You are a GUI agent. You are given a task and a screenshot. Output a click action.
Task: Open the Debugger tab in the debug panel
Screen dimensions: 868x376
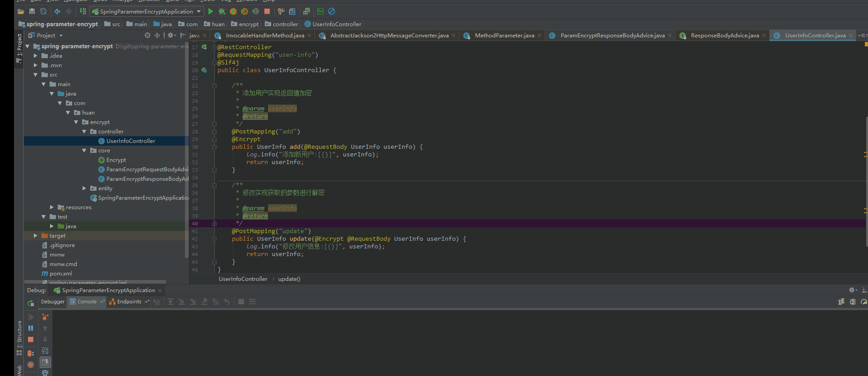(53, 302)
